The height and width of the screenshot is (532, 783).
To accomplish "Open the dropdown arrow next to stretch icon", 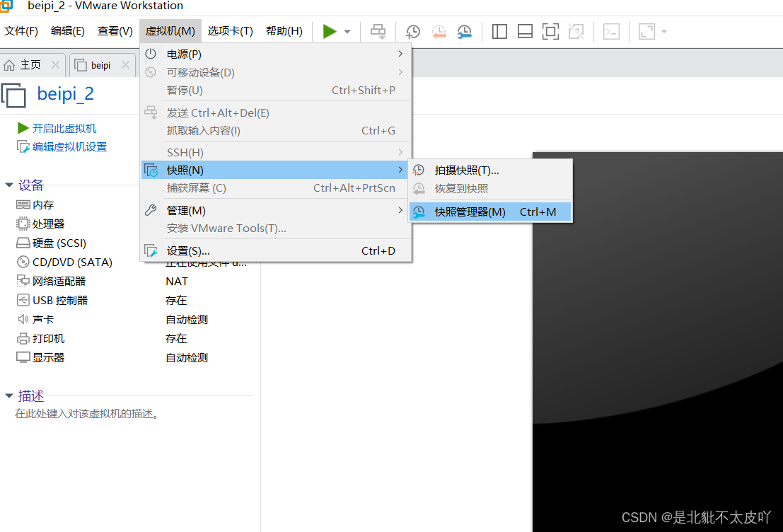I will [664, 31].
